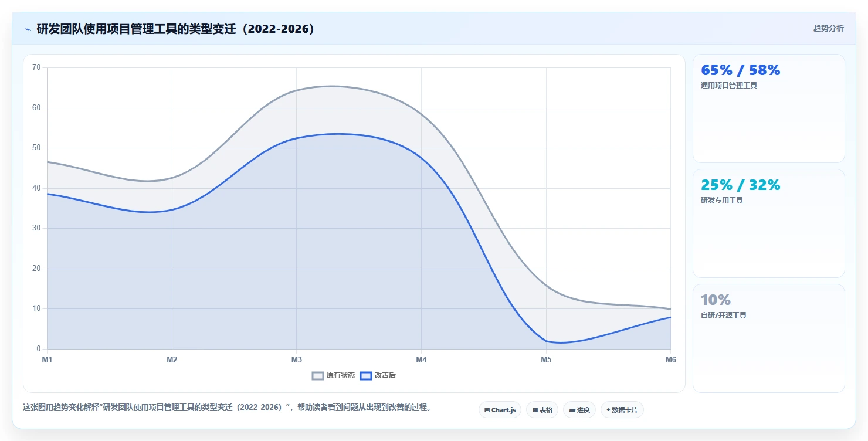Click the M2 x-axis label
This screenshot has width=868, height=441.
click(x=172, y=359)
